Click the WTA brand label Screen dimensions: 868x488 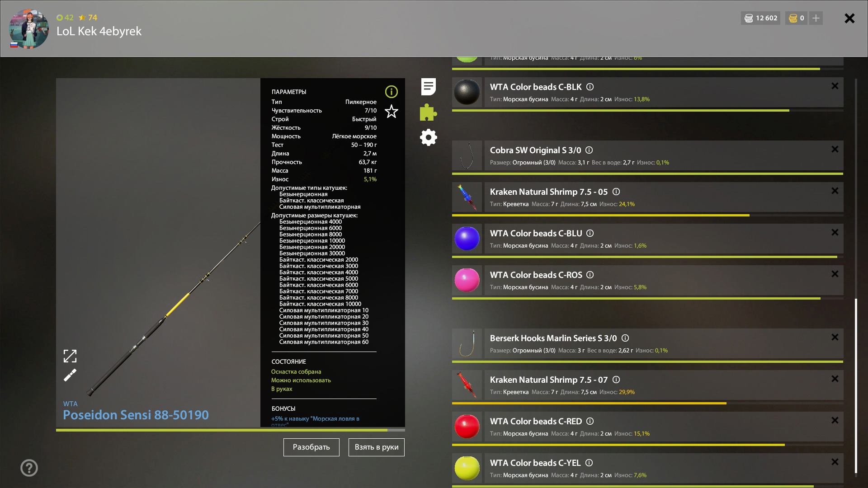[x=70, y=404]
